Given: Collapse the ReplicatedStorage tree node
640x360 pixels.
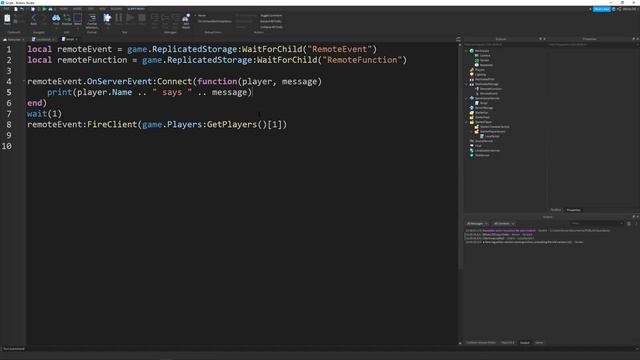Looking at the screenshot, I should pos(467,84).
